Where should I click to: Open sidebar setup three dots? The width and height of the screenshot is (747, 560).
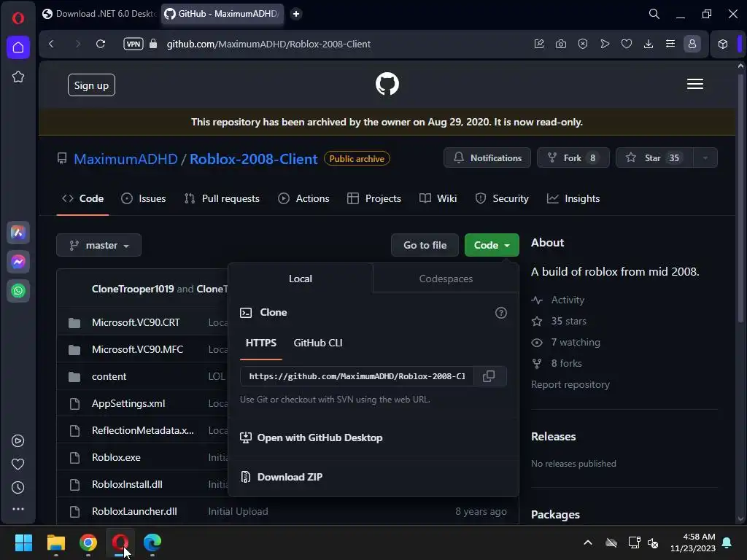point(18,509)
